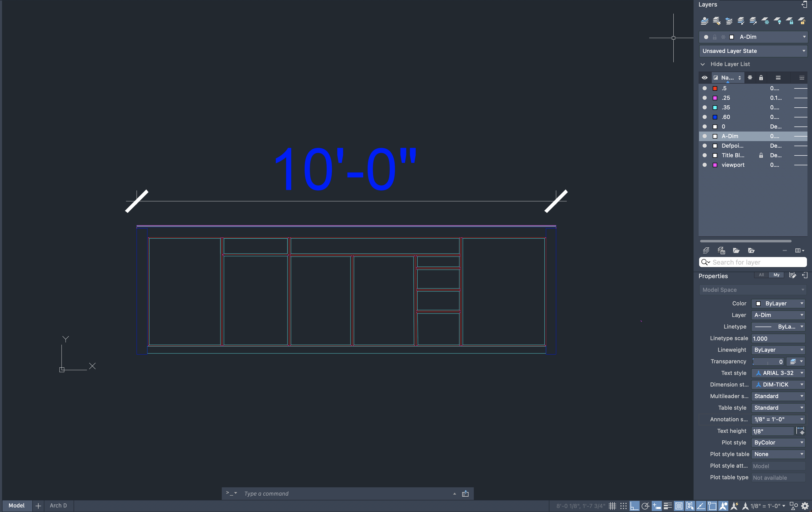Click the All properties filter button
812x512 pixels.
pos(761,275)
